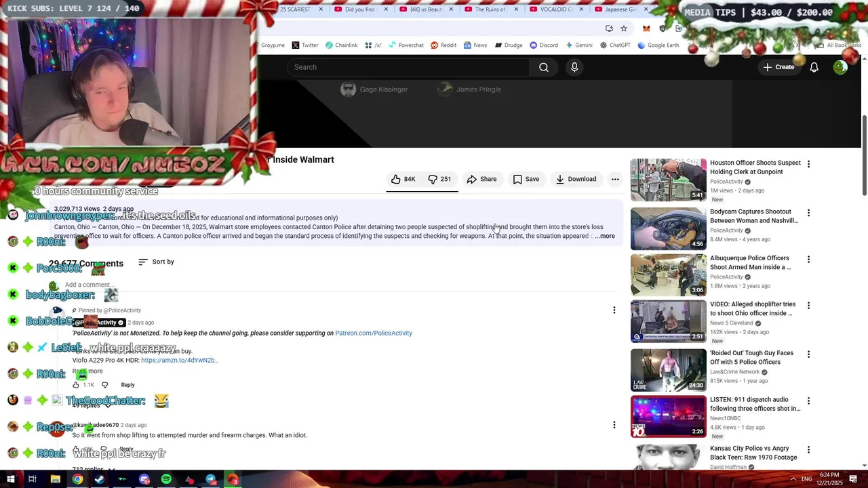Open options for 'Roided Out' Tough Guy video
Viewport: 868px width, 488px height.
pos(808,354)
